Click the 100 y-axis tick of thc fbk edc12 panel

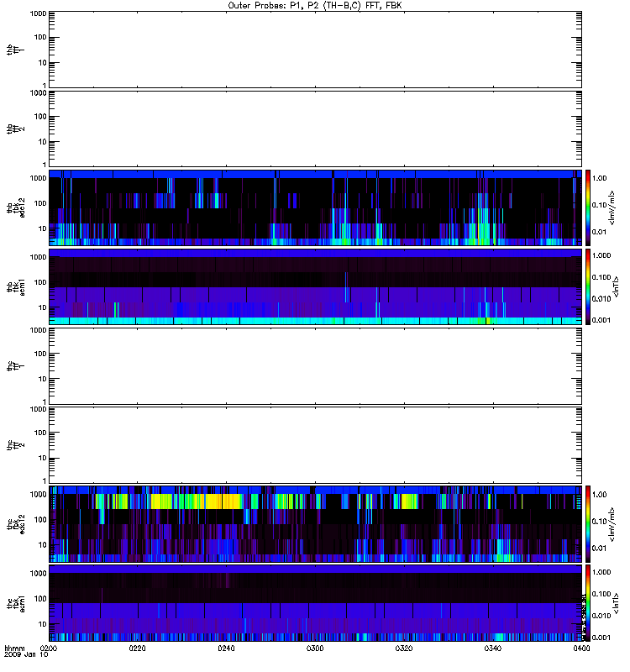[39, 520]
